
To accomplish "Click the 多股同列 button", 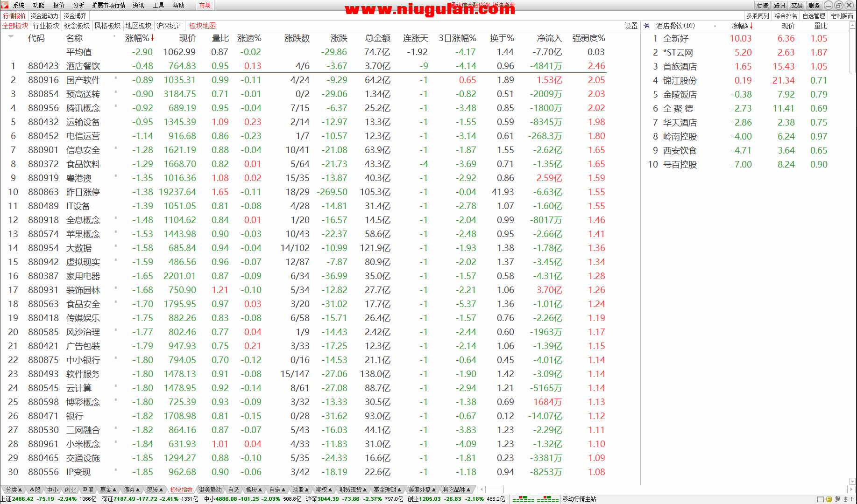I will click(x=758, y=16).
